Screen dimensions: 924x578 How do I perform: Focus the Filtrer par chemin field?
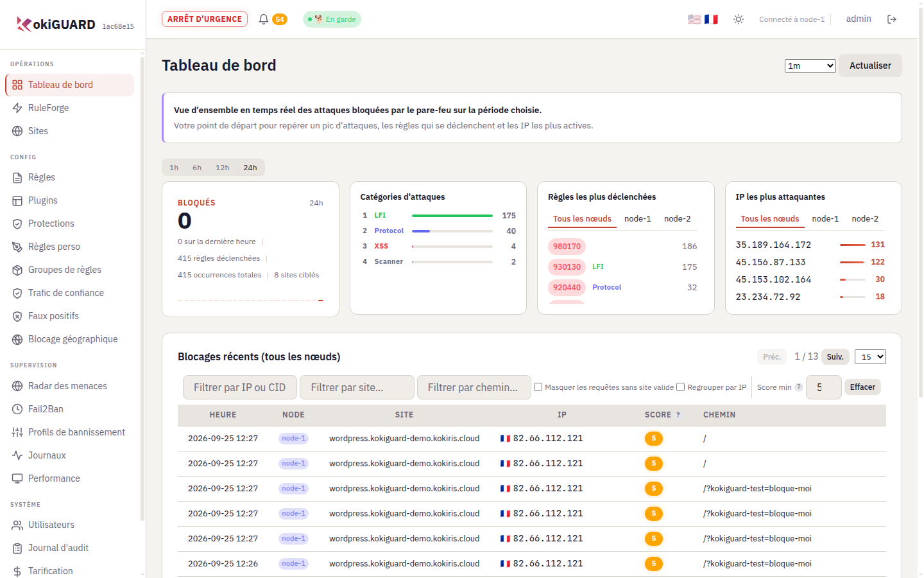pyautogui.click(x=474, y=387)
